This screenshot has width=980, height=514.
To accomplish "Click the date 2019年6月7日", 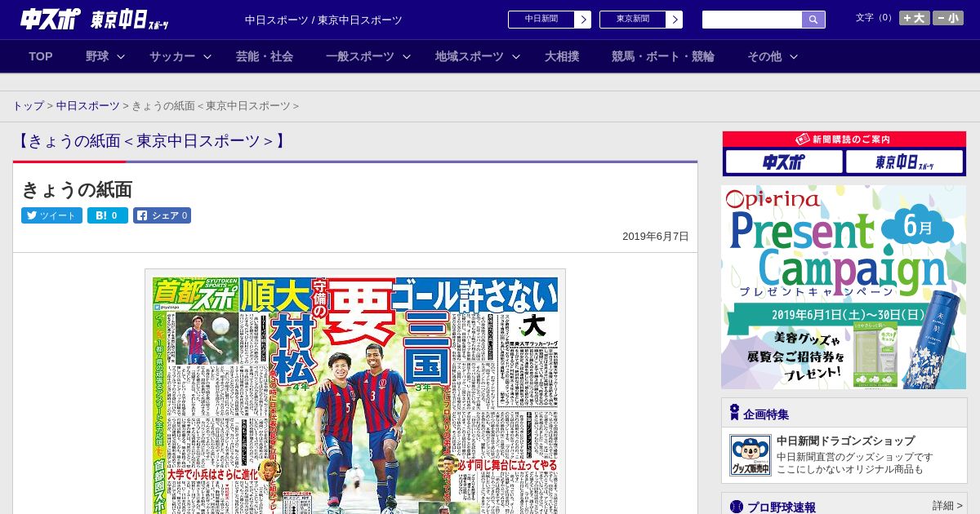I will point(656,236).
